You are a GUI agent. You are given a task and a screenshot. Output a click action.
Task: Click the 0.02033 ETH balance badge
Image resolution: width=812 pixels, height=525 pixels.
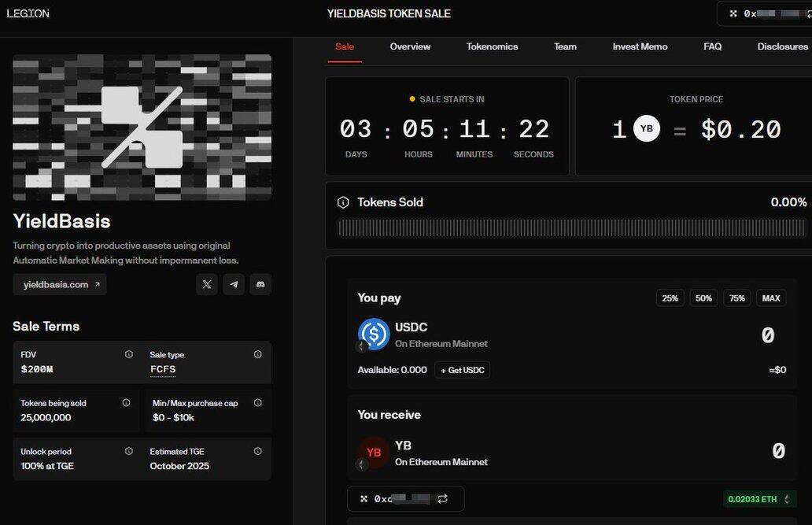760,499
